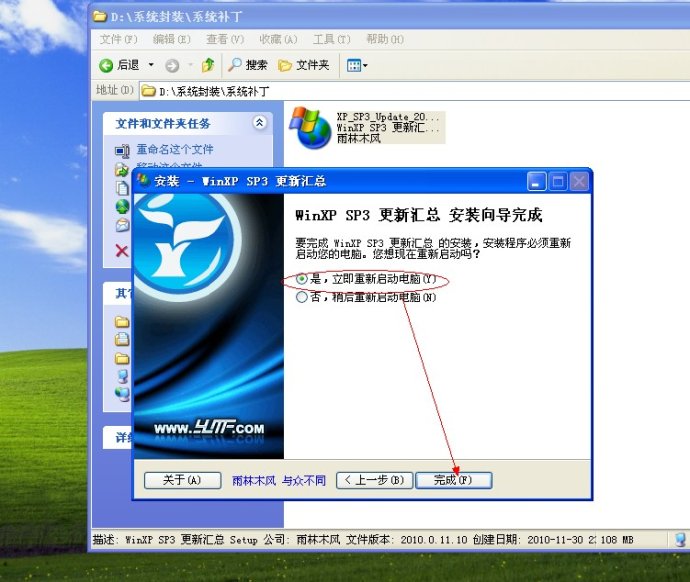
Task: Click the status bar My Computer icon
Action: tap(680, 540)
